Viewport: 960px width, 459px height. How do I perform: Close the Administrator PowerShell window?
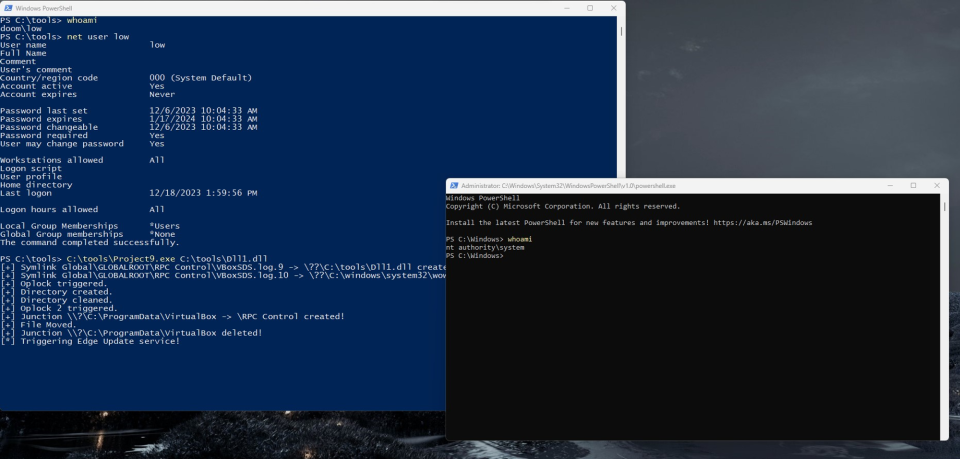[937, 185]
